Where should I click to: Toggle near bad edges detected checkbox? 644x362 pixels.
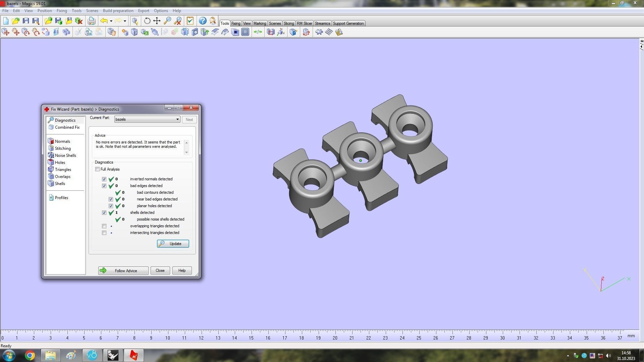[x=111, y=199]
